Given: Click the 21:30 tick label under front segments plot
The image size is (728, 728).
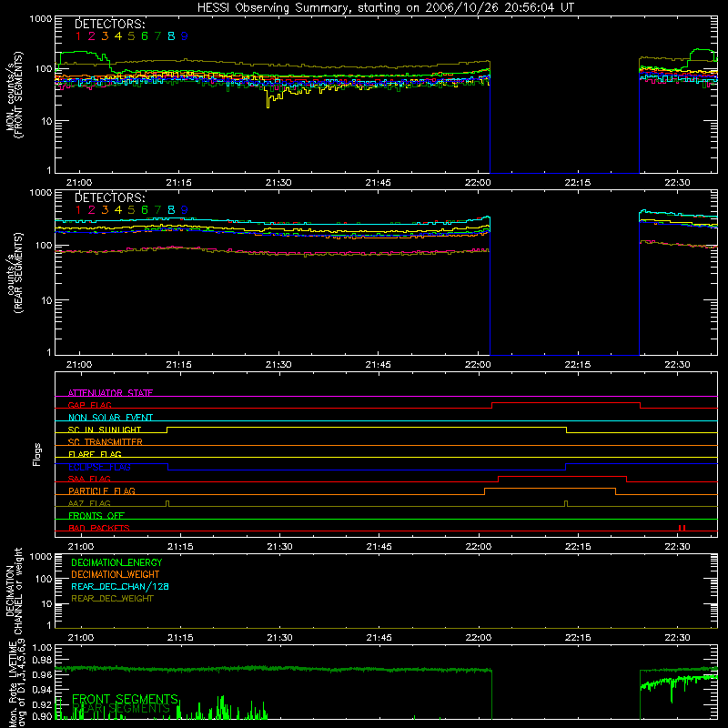Looking at the screenshot, I should (x=278, y=183).
